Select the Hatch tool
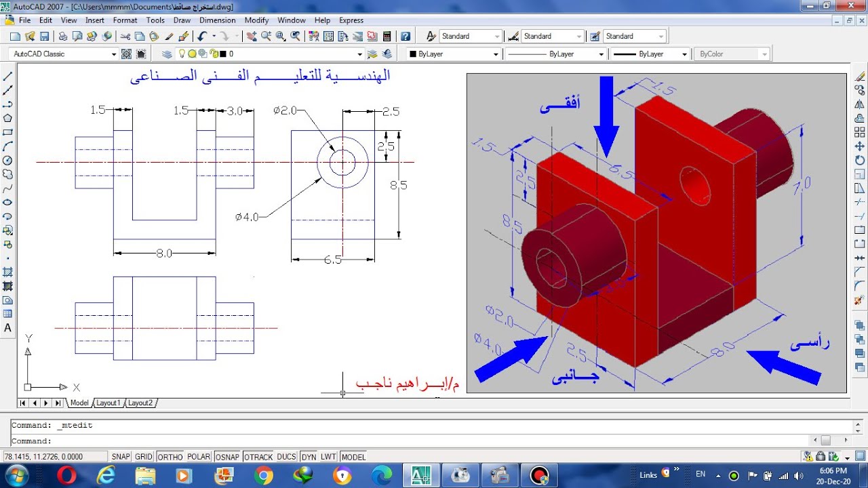Screen dimensions: 868x488 click(x=8, y=272)
